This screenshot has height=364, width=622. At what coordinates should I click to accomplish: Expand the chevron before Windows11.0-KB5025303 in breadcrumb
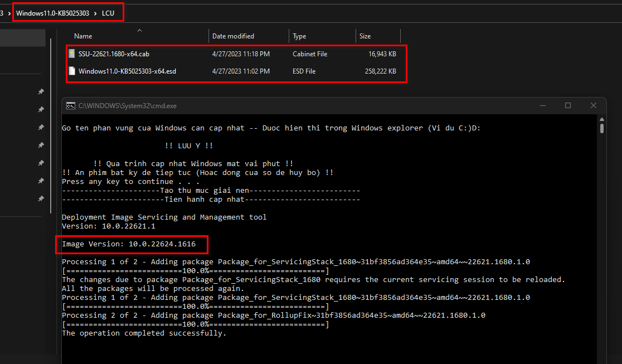coord(9,13)
